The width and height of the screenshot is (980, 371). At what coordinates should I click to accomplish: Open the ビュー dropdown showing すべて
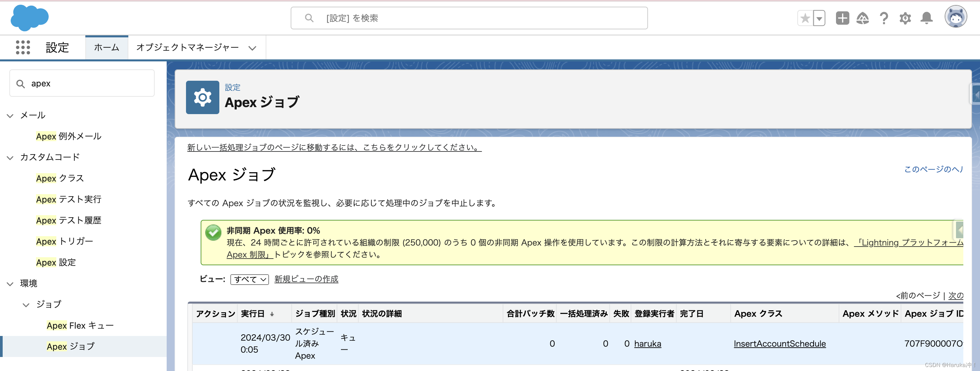point(249,279)
